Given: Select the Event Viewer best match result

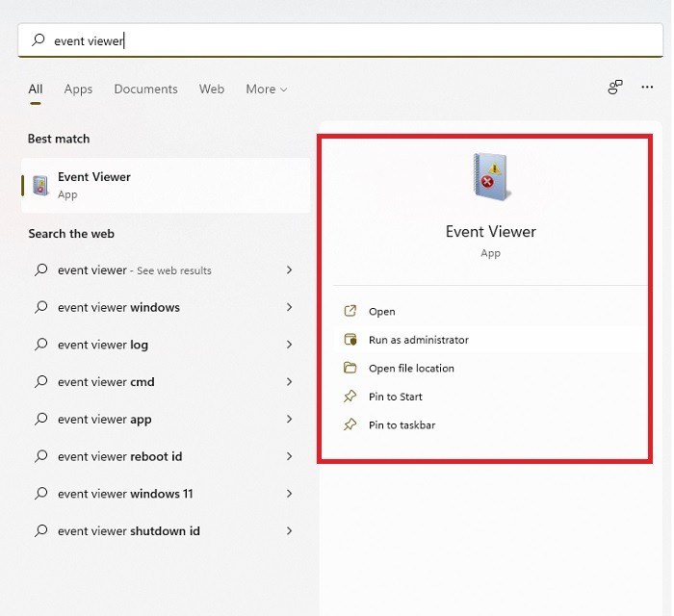Looking at the screenshot, I should [x=166, y=185].
